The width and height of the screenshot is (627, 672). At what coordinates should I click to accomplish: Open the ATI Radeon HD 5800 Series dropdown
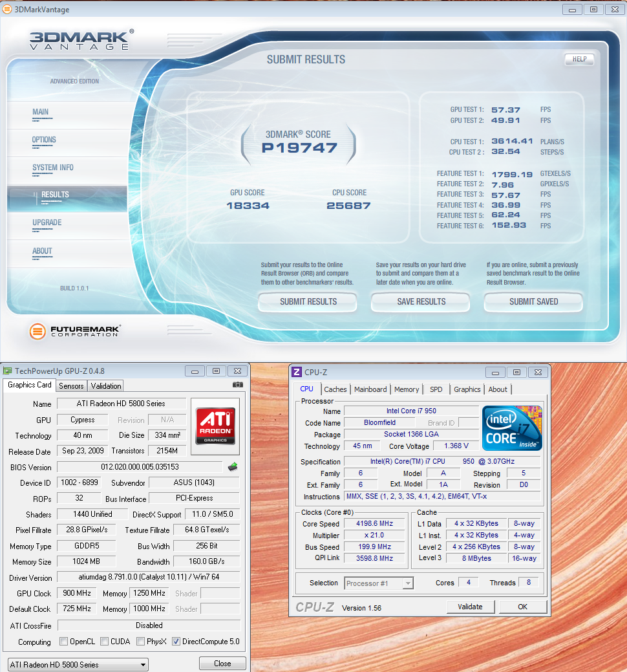78,665
